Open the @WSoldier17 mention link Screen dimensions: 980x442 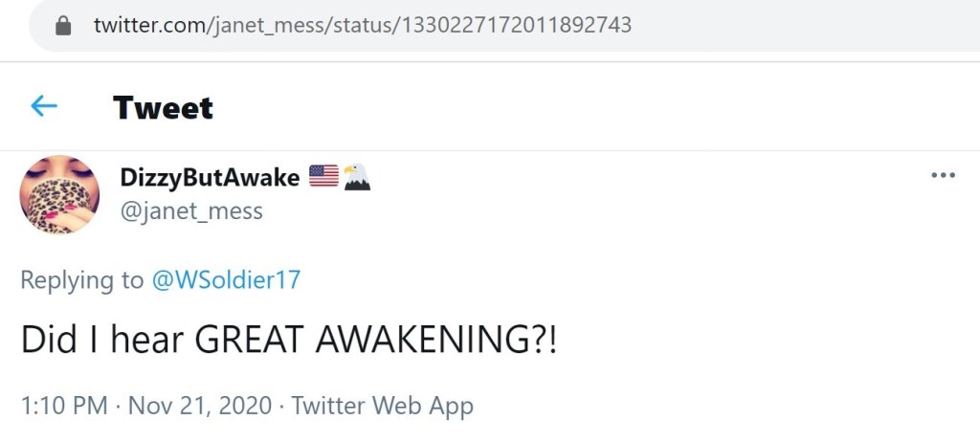tap(226, 280)
